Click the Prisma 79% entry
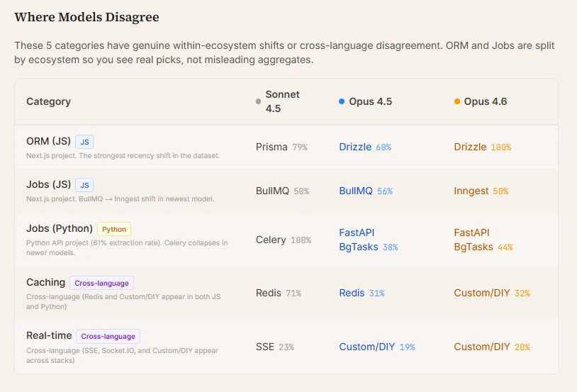Image resolution: width=577 pixels, height=392 pixels. coord(281,147)
